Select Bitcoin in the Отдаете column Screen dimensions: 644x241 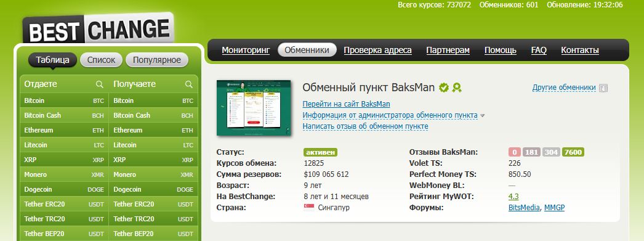click(64, 100)
